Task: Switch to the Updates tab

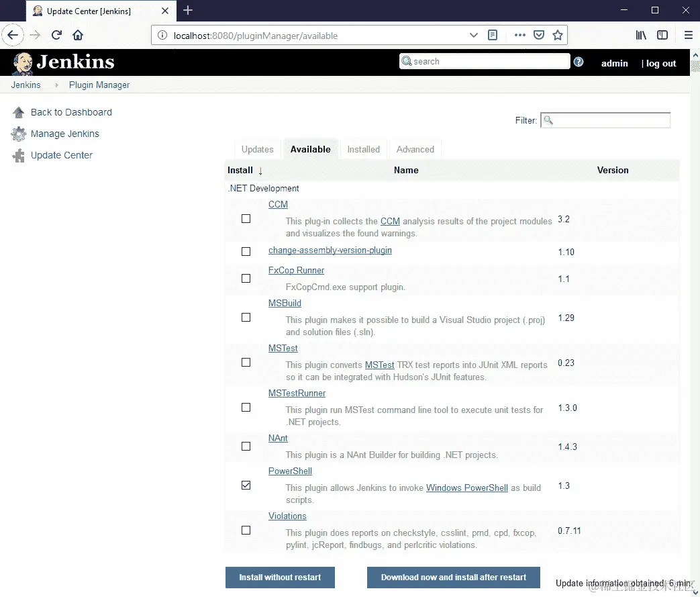Action: pyautogui.click(x=257, y=149)
